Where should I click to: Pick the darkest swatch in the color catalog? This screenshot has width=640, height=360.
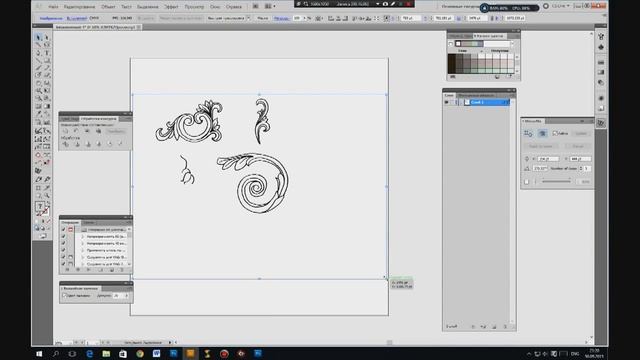(452, 64)
